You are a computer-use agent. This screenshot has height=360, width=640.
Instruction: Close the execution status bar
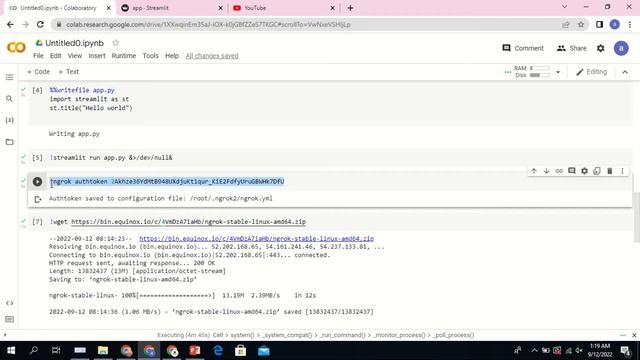(634, 335)
